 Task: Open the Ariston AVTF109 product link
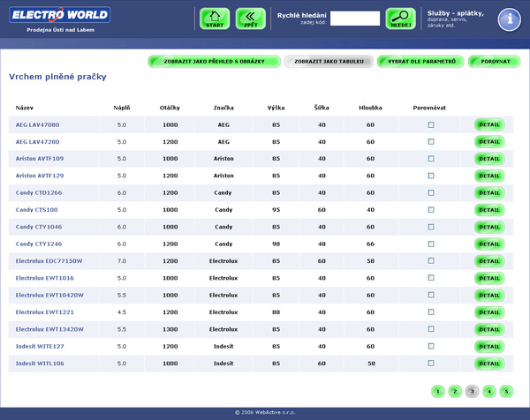tap(40, 159)
